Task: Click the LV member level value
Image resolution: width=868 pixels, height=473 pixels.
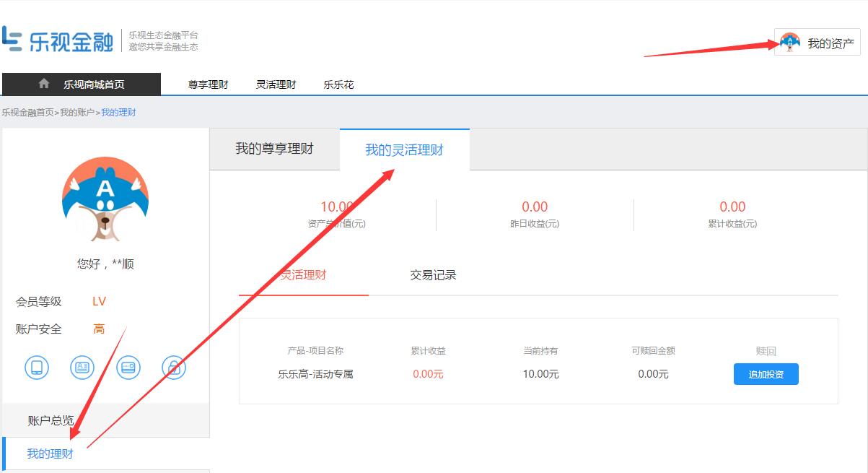Action: 99,301
